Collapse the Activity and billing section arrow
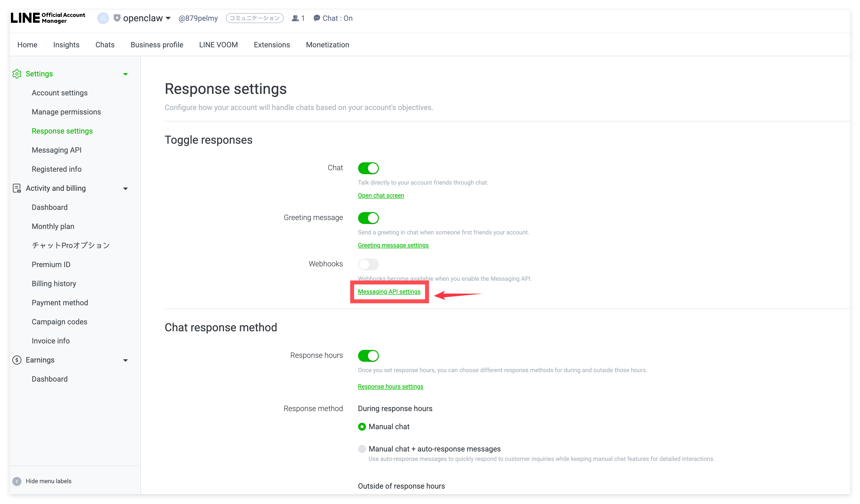Screen dimensions: 860x504 (125, 189)
